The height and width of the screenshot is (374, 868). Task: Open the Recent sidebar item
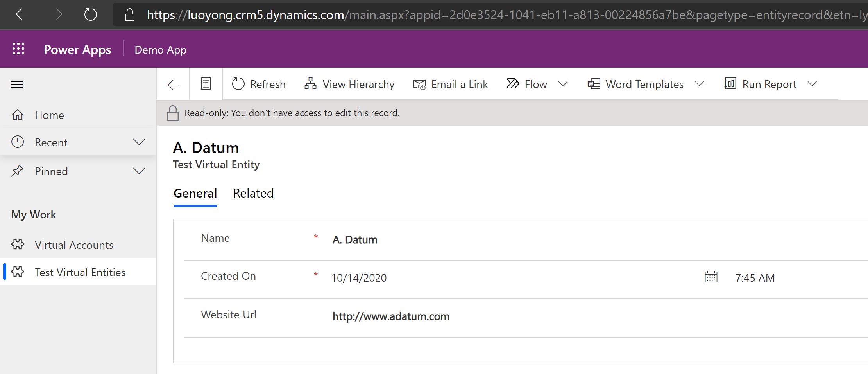(78, 142)
